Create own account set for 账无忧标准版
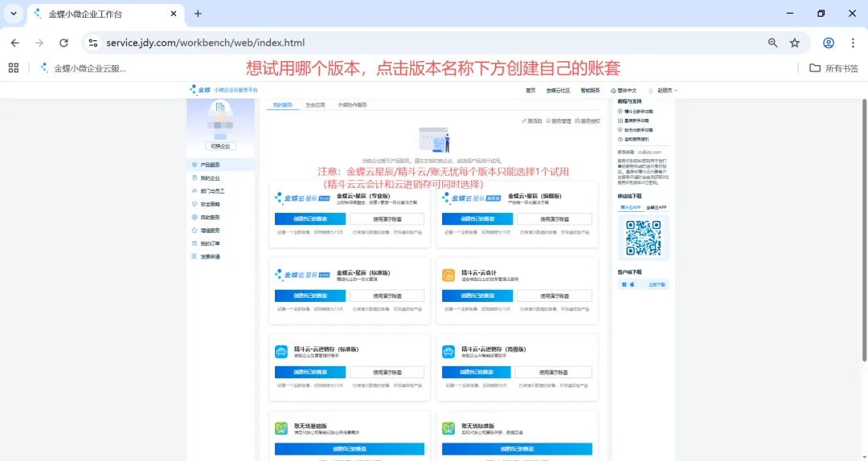 click(x=517, y=449)
